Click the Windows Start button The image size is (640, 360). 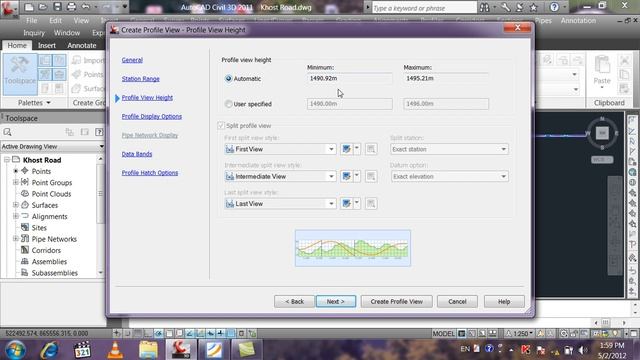pyautogui.click(x=15, y=350)
